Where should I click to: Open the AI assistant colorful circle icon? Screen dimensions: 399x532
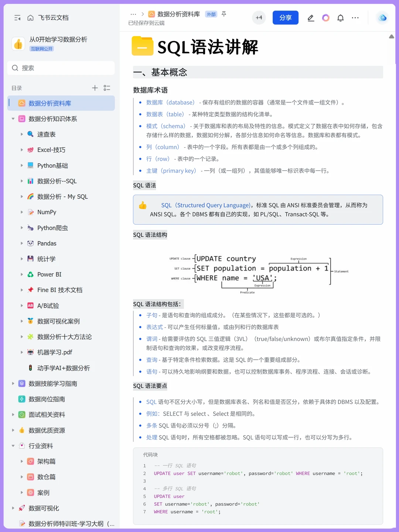pyautogui.click(x=325, y=17)
